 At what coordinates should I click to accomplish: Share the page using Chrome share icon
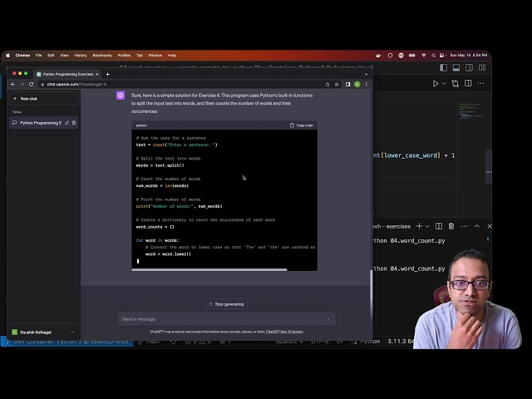[328, 84]
